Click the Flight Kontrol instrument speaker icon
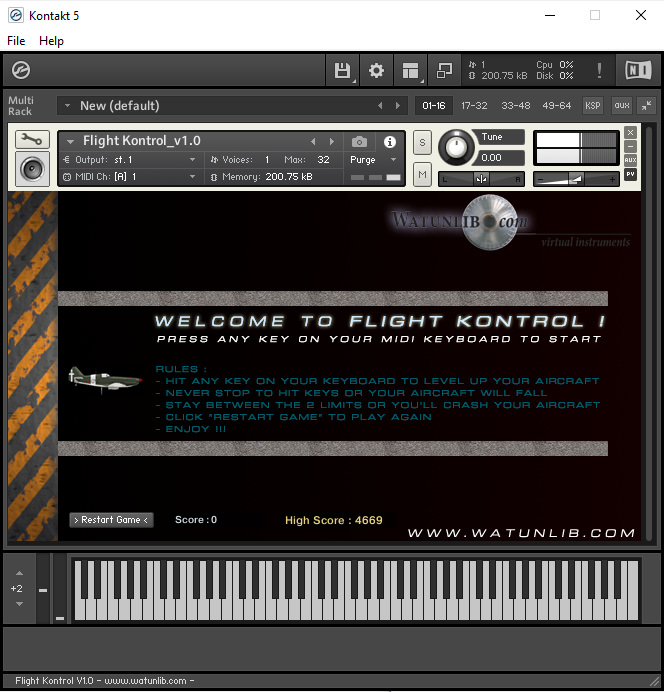Image resolution: width=664 pixels, height=692 pixels. click(32, 169)
